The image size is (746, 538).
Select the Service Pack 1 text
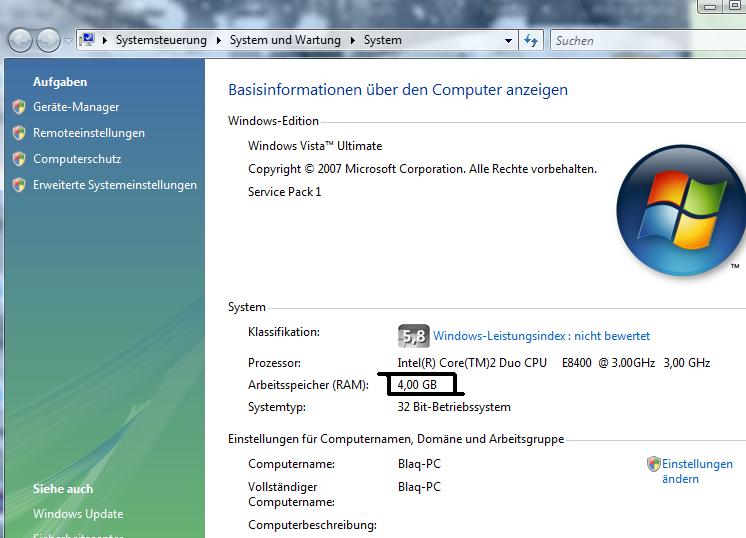[285, 192]
